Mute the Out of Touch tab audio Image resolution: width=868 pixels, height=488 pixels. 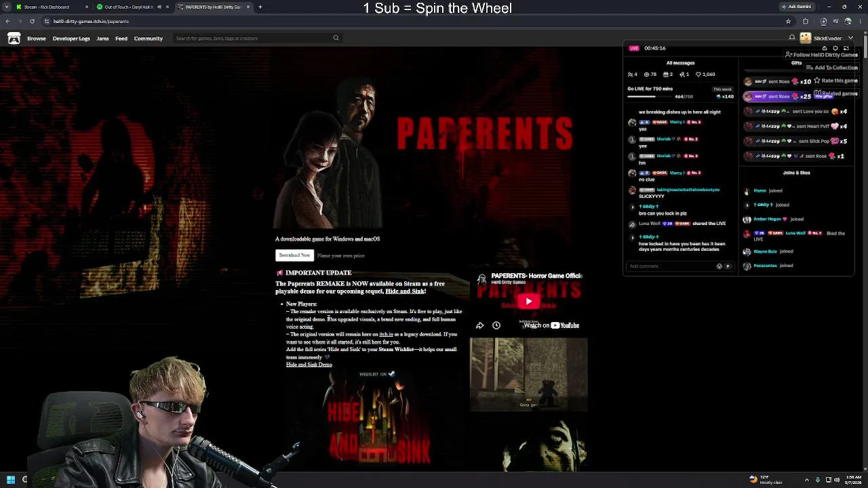pyautogui.click(x=159, y=7)
